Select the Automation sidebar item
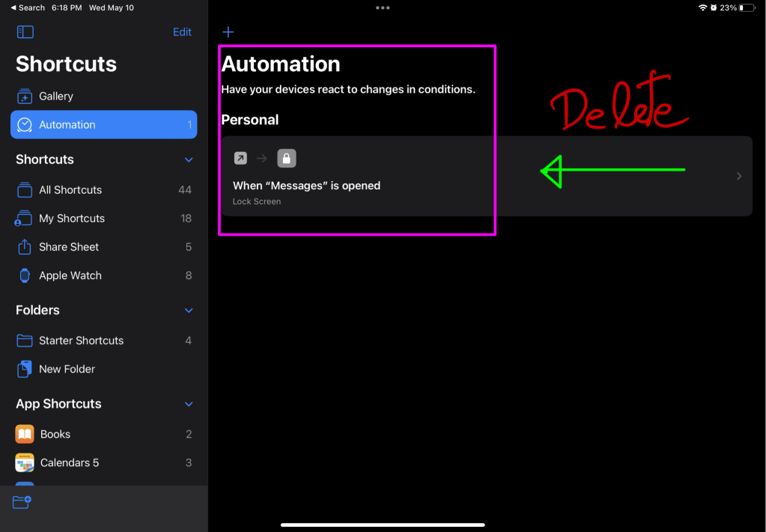 pos(103,125)
